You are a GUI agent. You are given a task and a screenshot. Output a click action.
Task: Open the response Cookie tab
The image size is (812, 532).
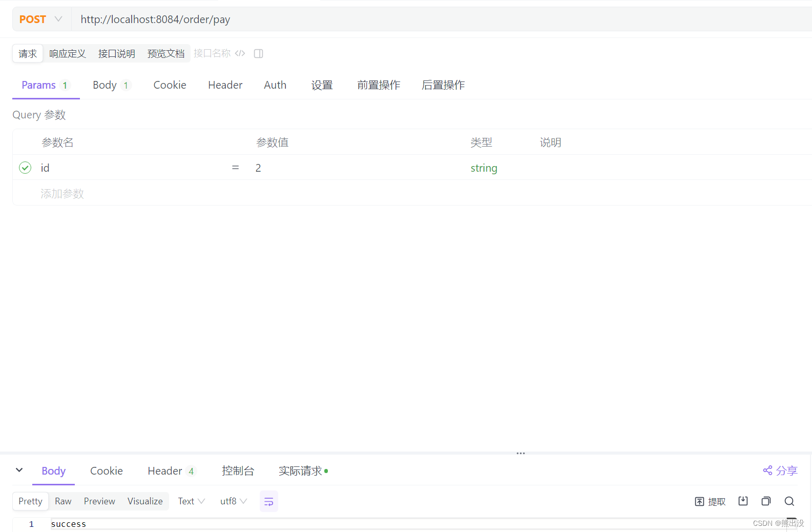(x=107, y=471)
